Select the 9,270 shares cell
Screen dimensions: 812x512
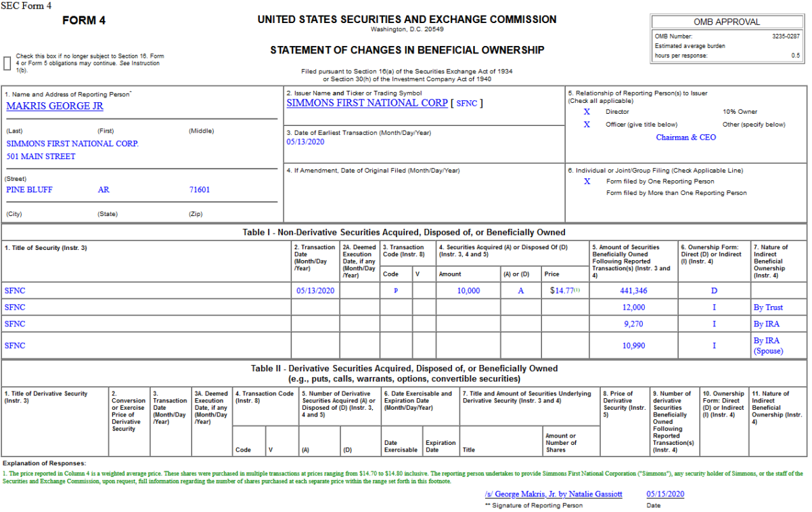click(x=634, y=324)
